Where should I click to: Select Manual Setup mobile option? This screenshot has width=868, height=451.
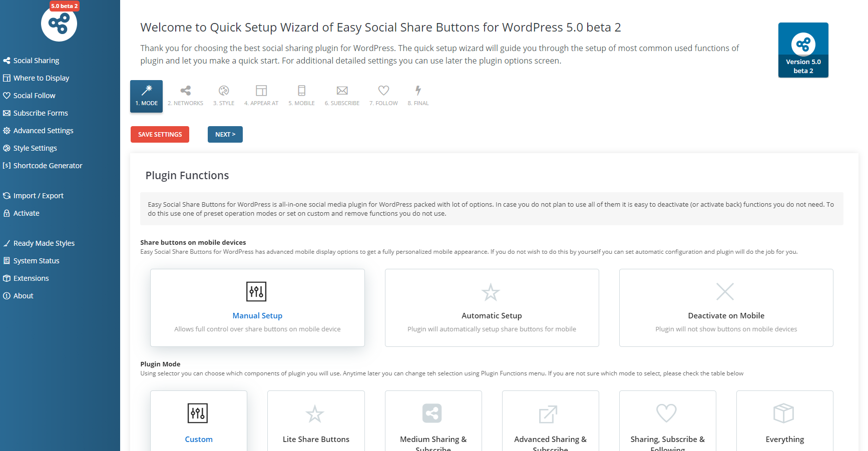pyautogui.click(x=257, y=308)
